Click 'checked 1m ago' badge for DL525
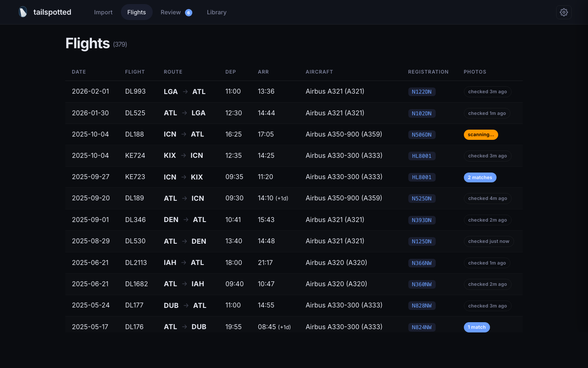 coord(487,113)
